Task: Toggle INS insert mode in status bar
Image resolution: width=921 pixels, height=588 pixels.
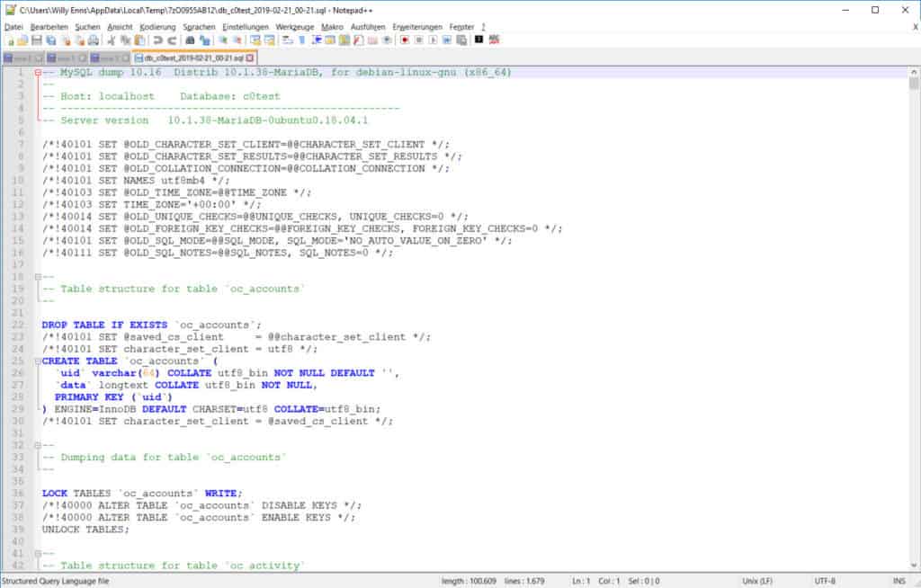Action: [x=900, y=581]
